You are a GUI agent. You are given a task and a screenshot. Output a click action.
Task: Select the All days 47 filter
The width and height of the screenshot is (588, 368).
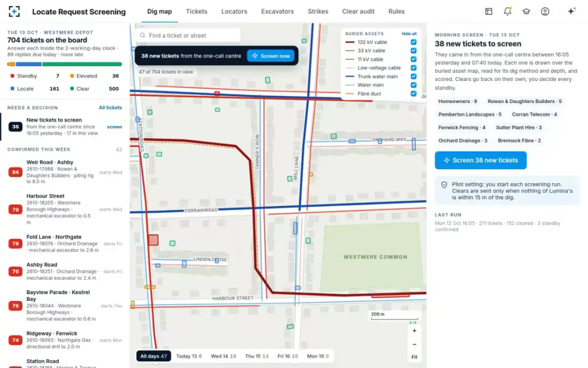[153, 356]
